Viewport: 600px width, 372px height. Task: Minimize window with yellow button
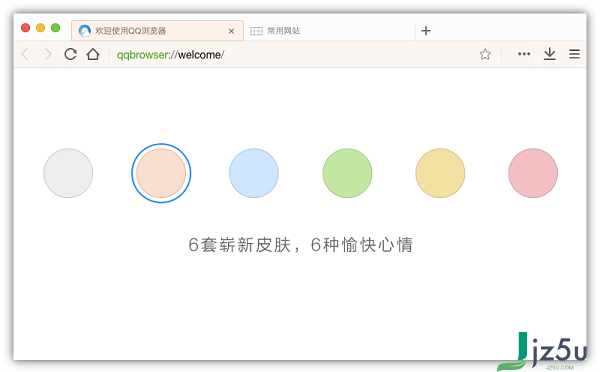[x=41, y=28]
